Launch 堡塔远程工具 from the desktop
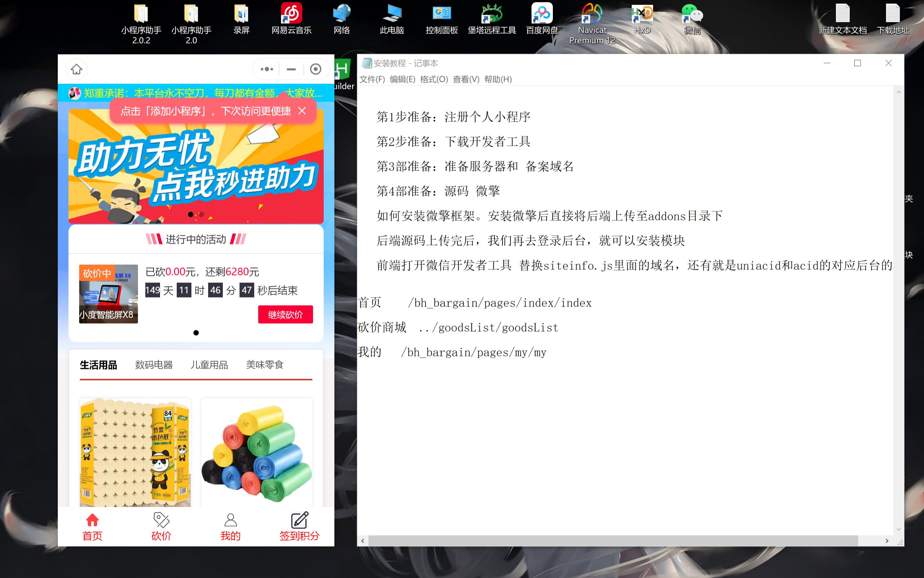The height and width of the screenshot is (578, 924). [492, 19]
